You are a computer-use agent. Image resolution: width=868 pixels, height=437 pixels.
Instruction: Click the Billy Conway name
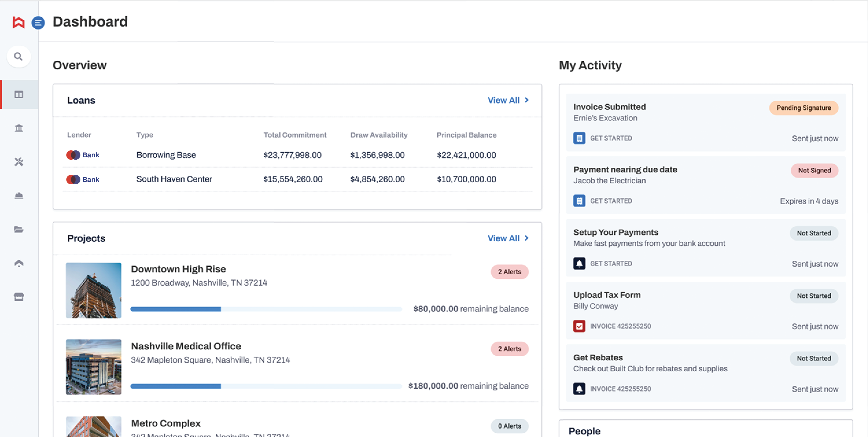point(596,306)
